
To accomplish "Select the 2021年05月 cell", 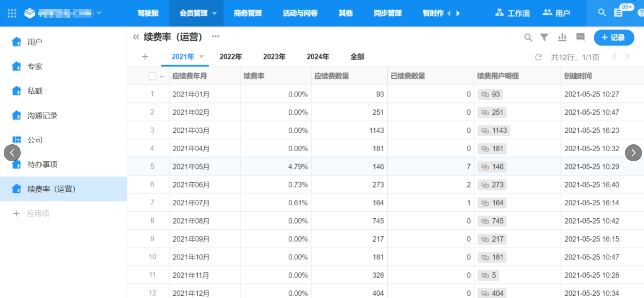I will (205, 167).
